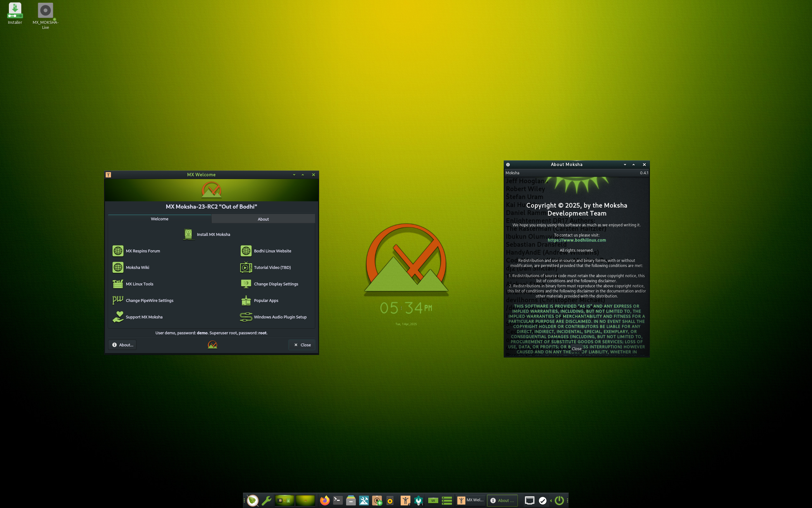Launch terminal from the panel

(x=337, y=500)
